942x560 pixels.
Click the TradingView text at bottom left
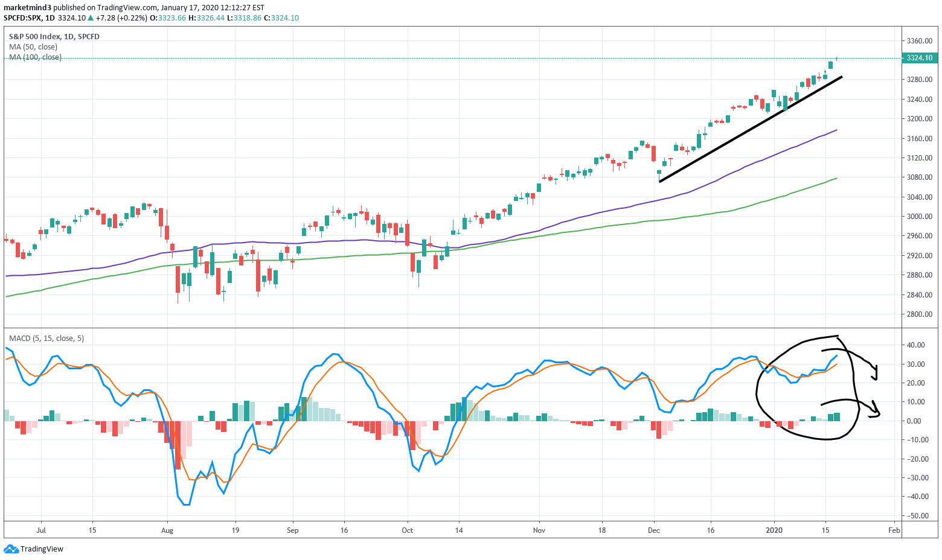point(42,549)
